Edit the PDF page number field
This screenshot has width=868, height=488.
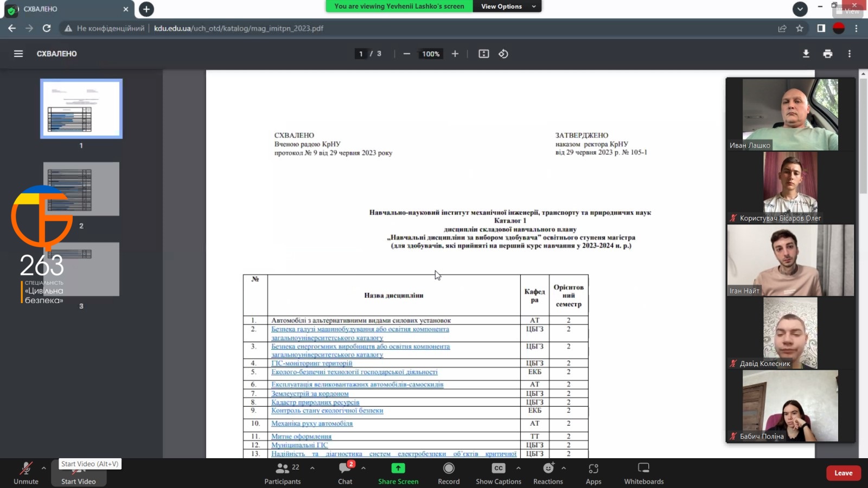pyautogui.click(x=361, y=54)
